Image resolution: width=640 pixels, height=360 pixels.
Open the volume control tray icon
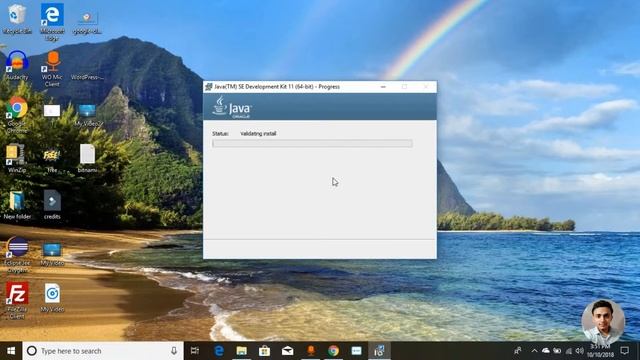click(580, 351)
